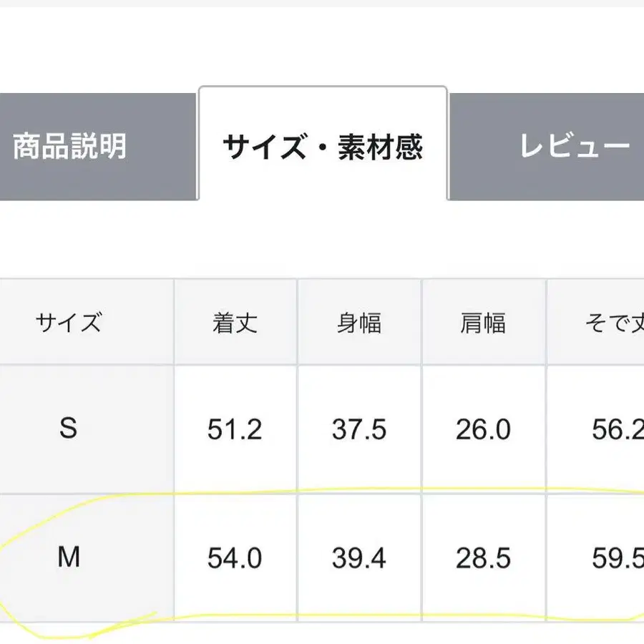Click the M 肩幅 value 28.5
The image size is (644, 644).
(x=483, y=557)
